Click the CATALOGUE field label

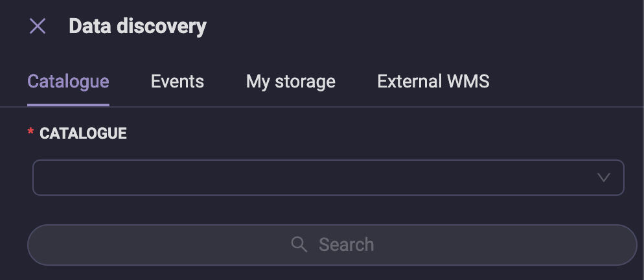(83, 134)
